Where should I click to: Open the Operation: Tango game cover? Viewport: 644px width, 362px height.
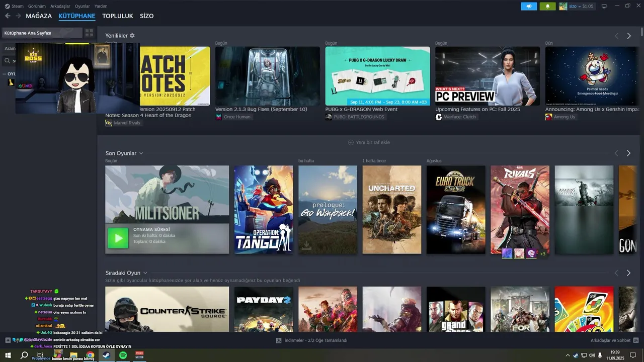point(264,210)
